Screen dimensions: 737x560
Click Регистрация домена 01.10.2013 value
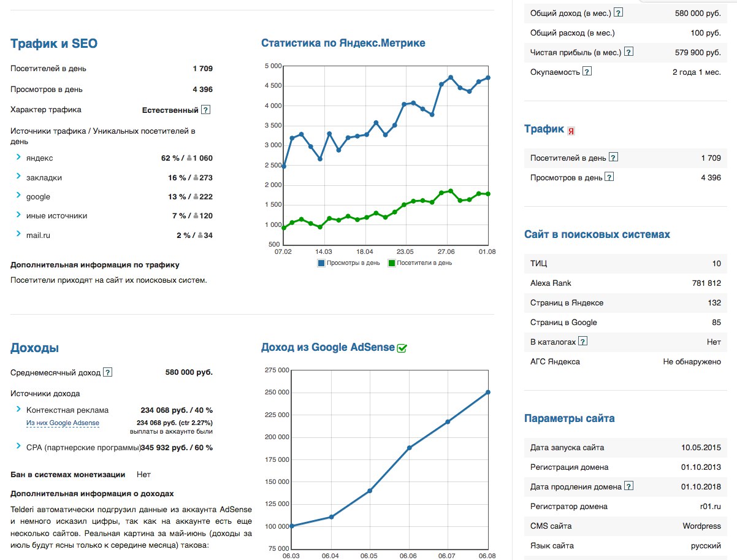tap(701, 467)
